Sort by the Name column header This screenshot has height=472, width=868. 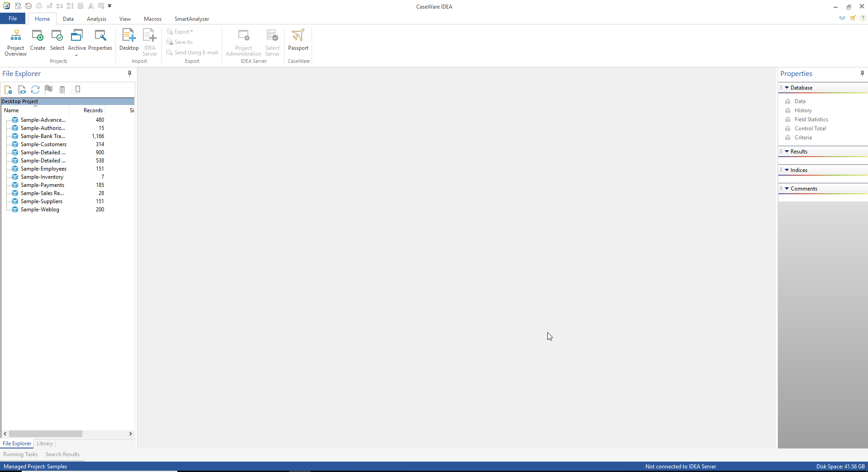click(x=35, y=110)
